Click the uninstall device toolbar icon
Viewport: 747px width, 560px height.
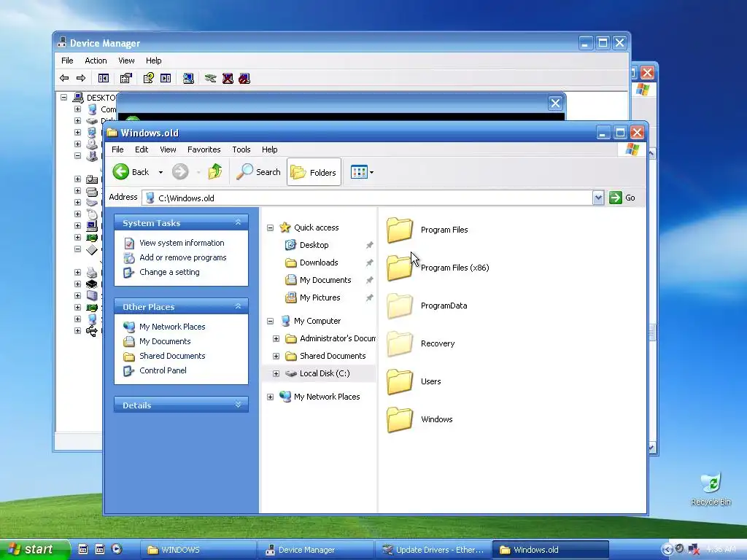tap(228, 78)
